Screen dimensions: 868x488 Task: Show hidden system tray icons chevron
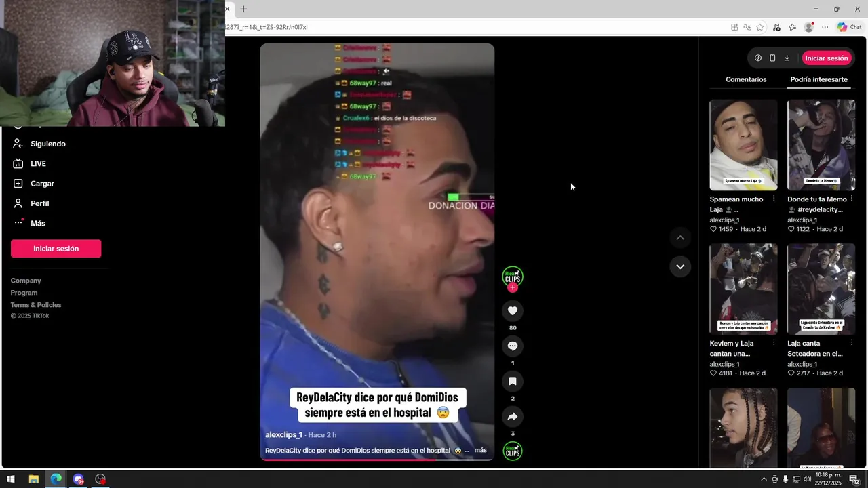point(764,479)
